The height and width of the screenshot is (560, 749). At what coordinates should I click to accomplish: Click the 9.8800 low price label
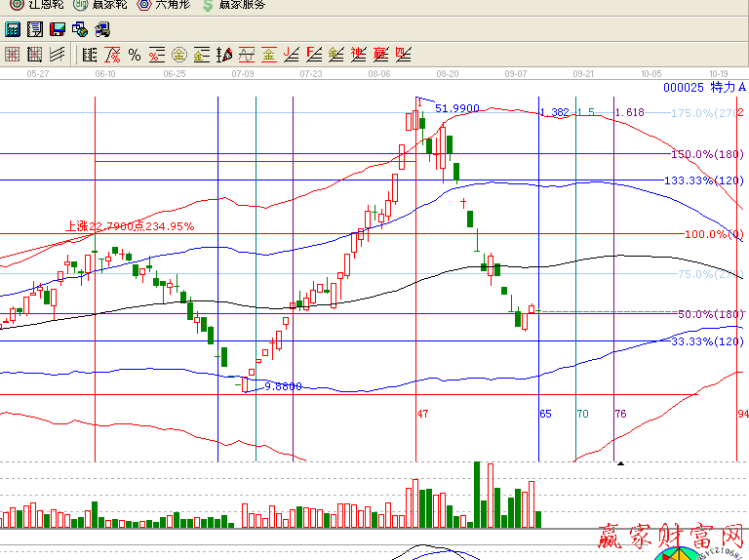[283, 386]
